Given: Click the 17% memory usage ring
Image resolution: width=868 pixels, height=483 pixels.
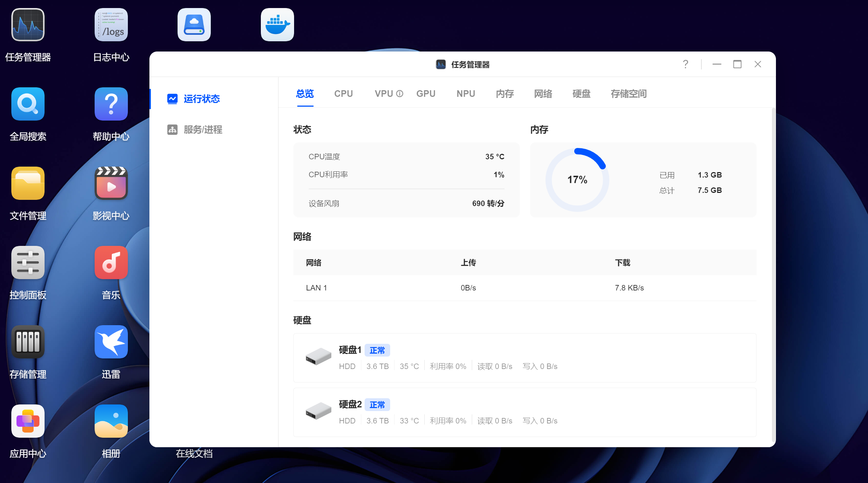Looking at the screenshot, I should (577, 180).
